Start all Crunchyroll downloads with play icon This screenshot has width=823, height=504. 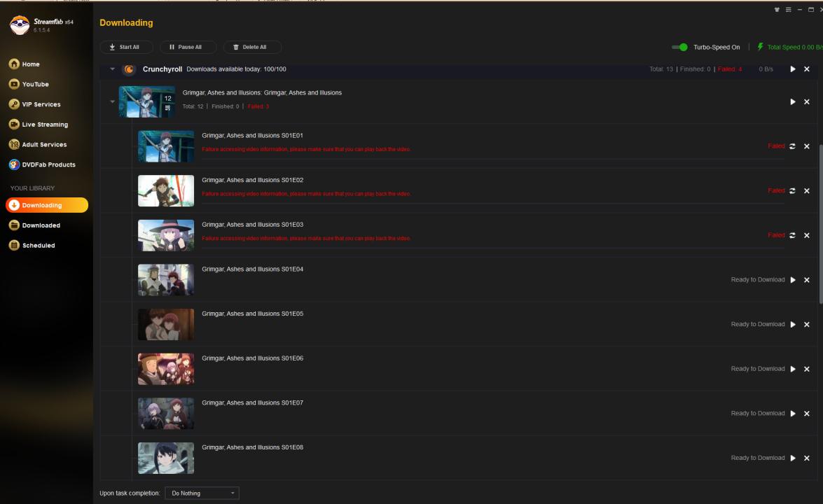pyautogui.click(x=793, y=69)
